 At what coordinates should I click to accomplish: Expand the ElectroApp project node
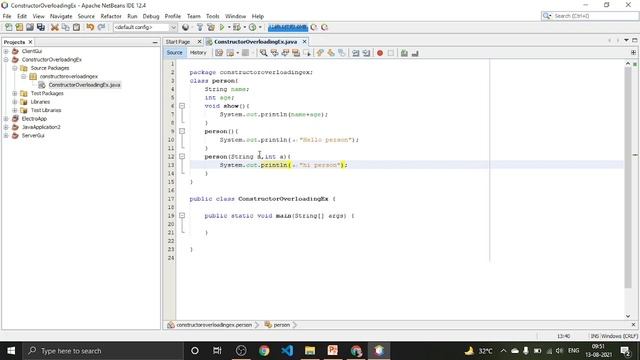(6, 119)
